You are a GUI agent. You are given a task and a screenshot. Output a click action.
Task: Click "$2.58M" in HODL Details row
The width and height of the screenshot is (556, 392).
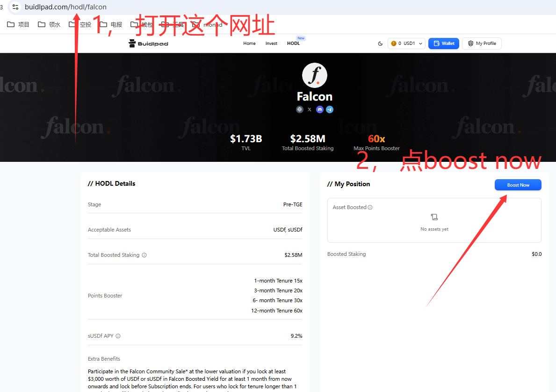click(x=293, y=255)
